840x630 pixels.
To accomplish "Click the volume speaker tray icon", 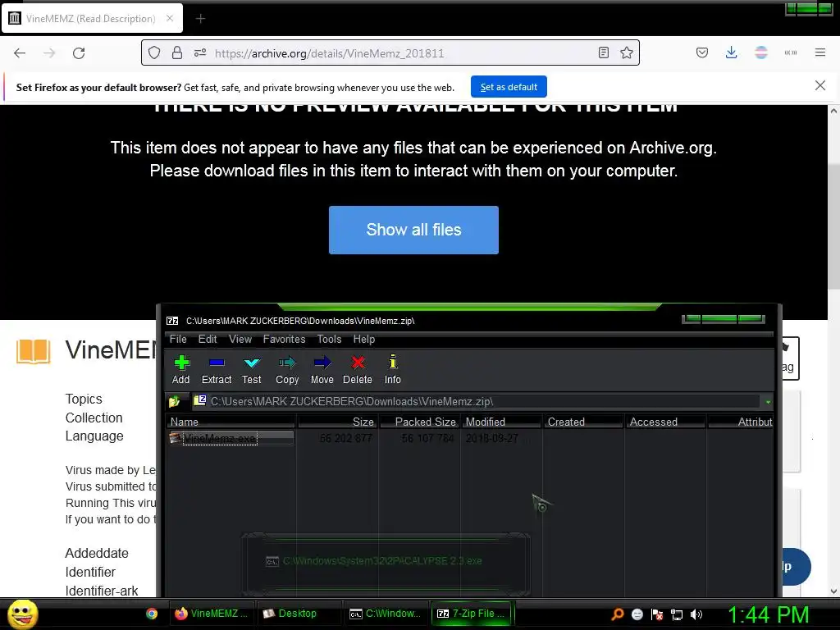I will click(696, 614).
